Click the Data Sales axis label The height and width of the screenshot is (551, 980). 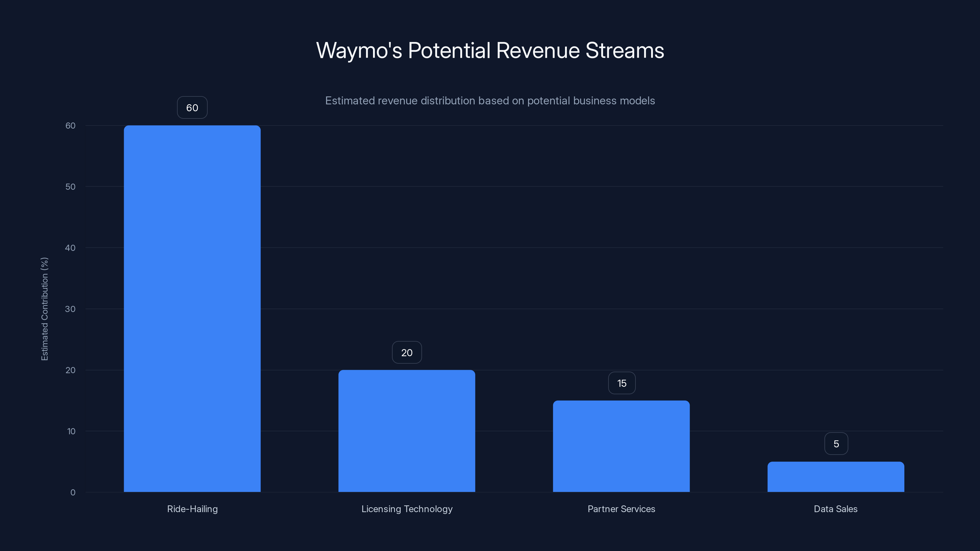coord(835,509)
